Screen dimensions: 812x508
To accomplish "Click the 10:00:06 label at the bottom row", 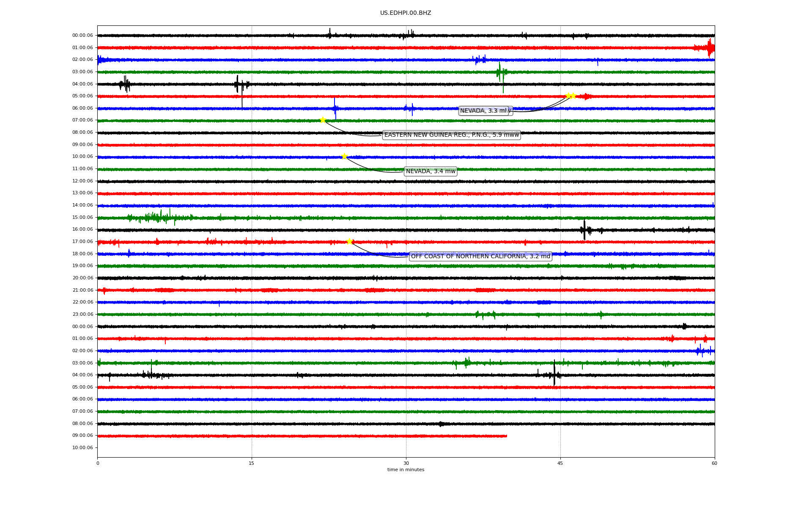I will coord(82,448).
